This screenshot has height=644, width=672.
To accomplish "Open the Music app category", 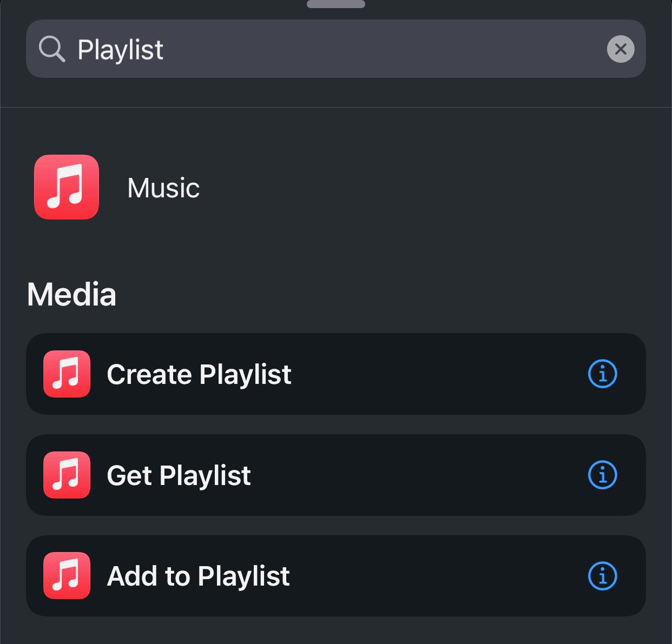I will click(162, 187).
